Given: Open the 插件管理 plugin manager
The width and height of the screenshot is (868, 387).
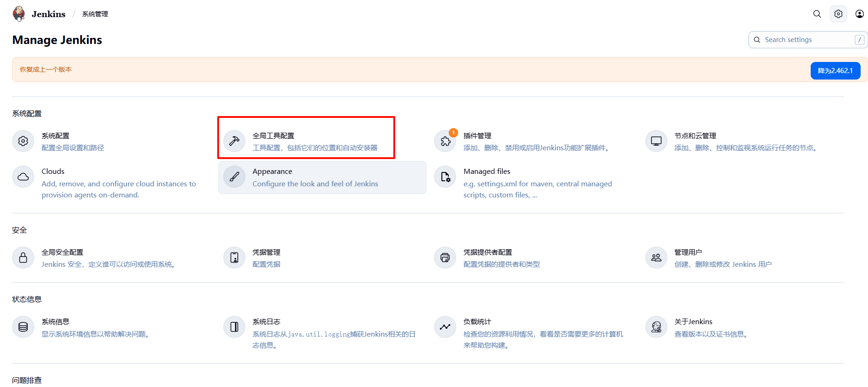Looking at the screenshot, I should pos(477,135).
